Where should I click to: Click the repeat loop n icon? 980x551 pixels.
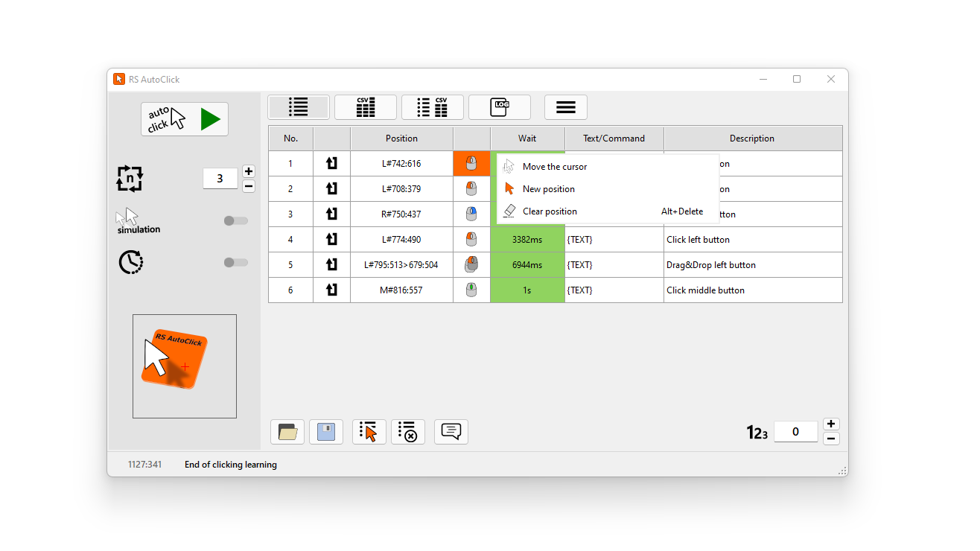click(130, 179)
